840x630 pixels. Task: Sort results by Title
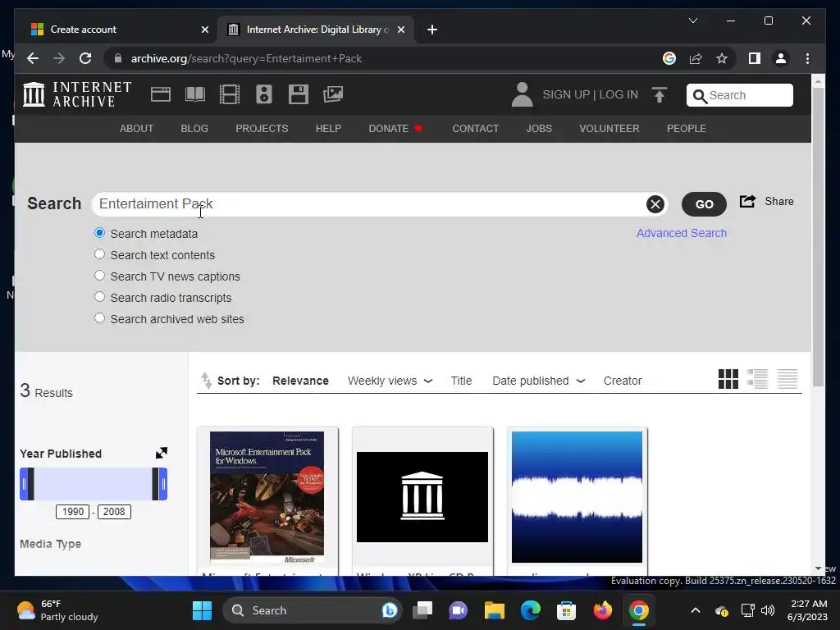click(461, 381)
